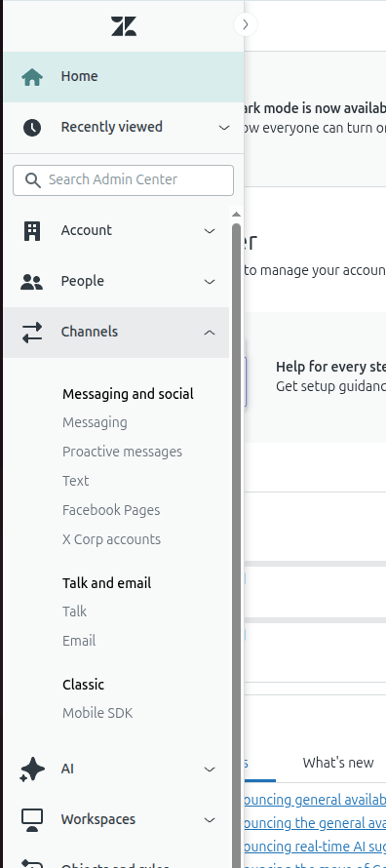Image resolution: width=386 pixels, height=868 pixels.
Task: Open the Email channel link
Action: click(79, 641)
